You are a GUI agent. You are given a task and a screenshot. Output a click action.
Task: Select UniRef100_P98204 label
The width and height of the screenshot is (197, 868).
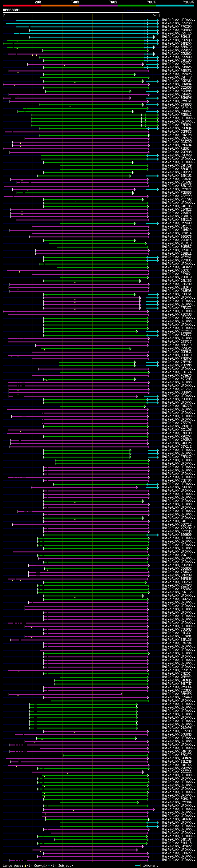point(177,436)
